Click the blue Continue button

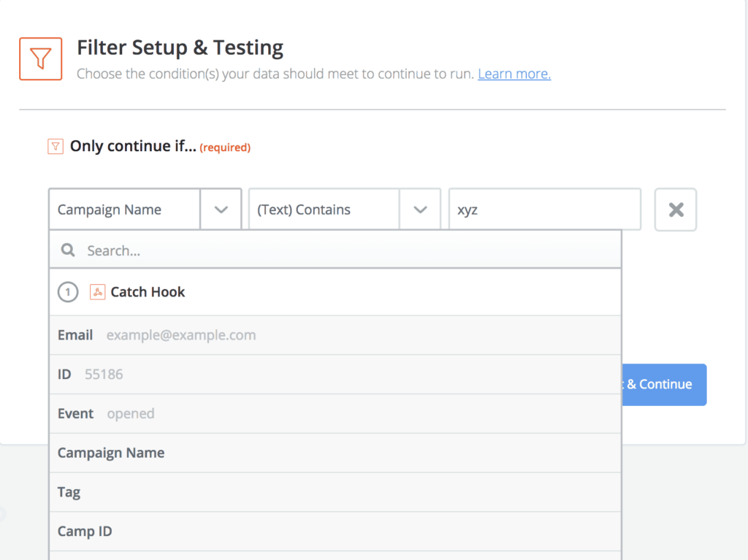coord(664,385)
